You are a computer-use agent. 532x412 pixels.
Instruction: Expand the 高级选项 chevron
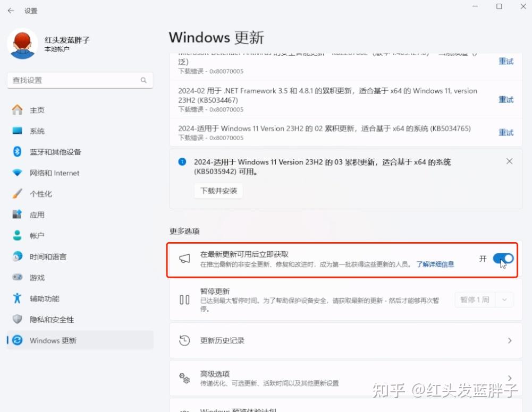coord(510,378)
